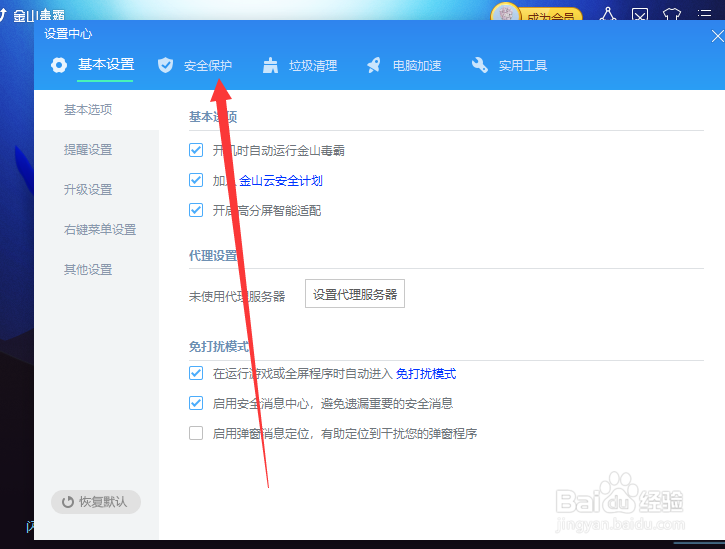The height and width of the screenshot is (549, 725).
Task: Click the 设置代理服务器 button
Action: point(355,293)
